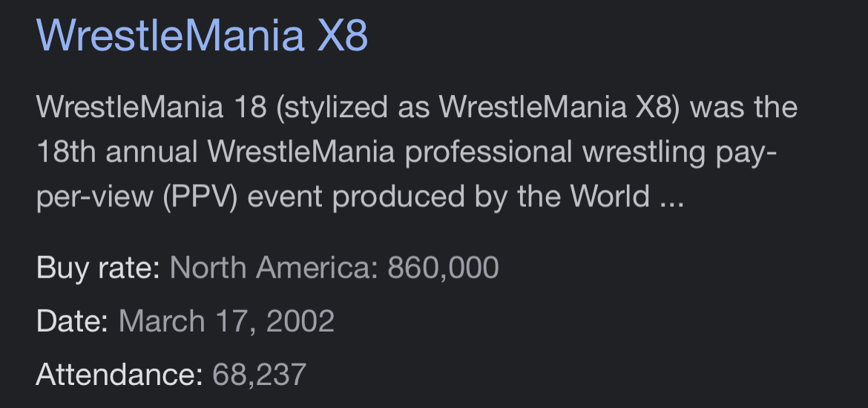Click the "Attendance:" label
868x408 pixels.
pos(119,375)
